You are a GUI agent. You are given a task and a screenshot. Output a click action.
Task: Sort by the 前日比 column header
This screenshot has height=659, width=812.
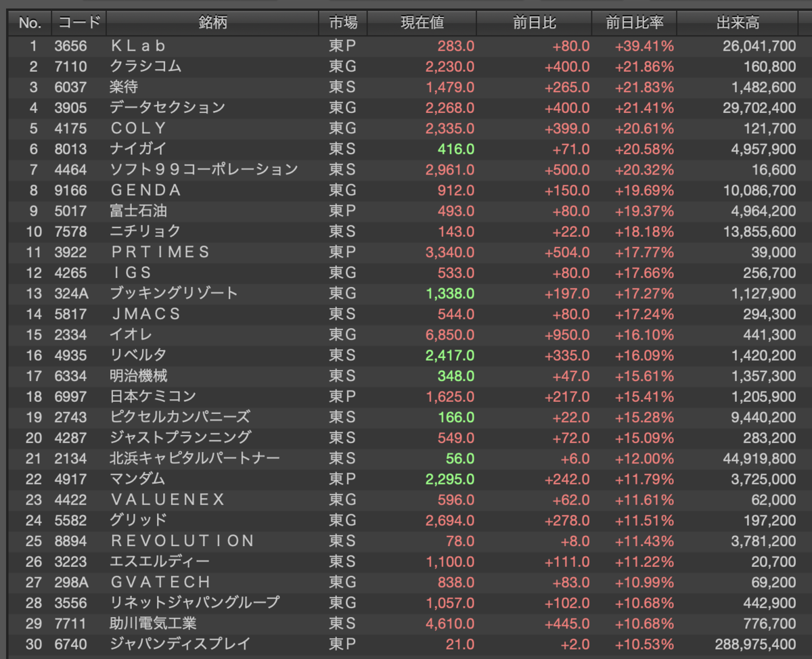pyautogui.click(x=535, y=23)
